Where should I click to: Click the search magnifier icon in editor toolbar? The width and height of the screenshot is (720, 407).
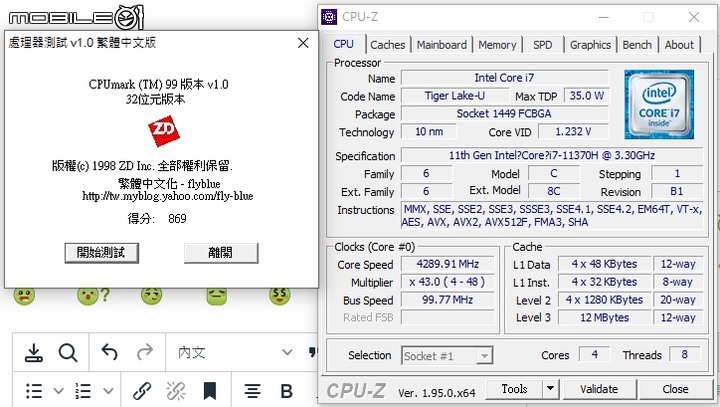tap(68, 353)
